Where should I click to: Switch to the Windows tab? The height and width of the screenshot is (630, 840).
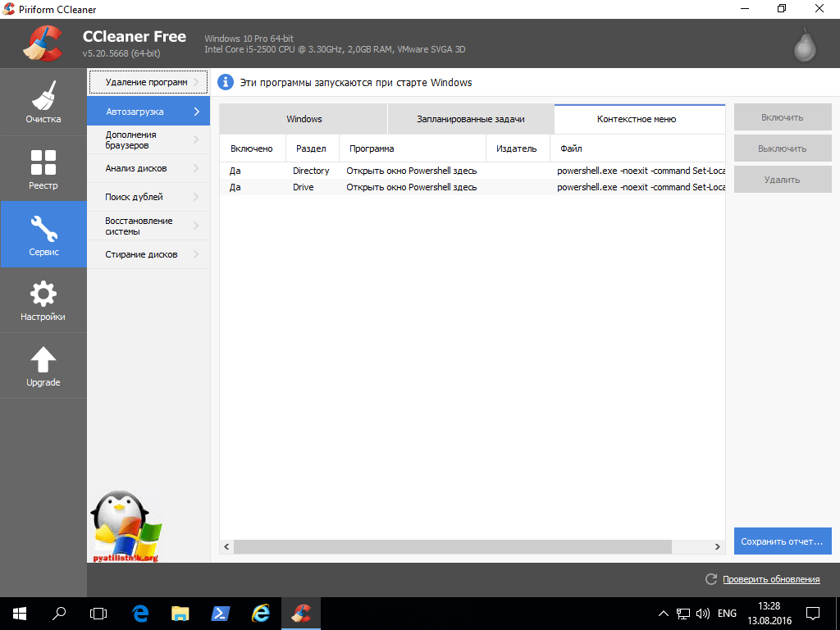pyautogui.click(x=304, y=119)
